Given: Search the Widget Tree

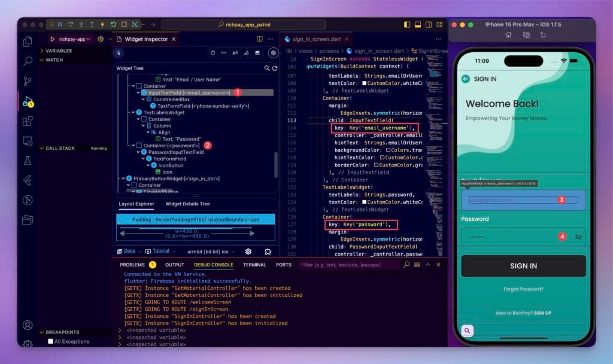Looking at the screenshot, I should click(266, 68).
